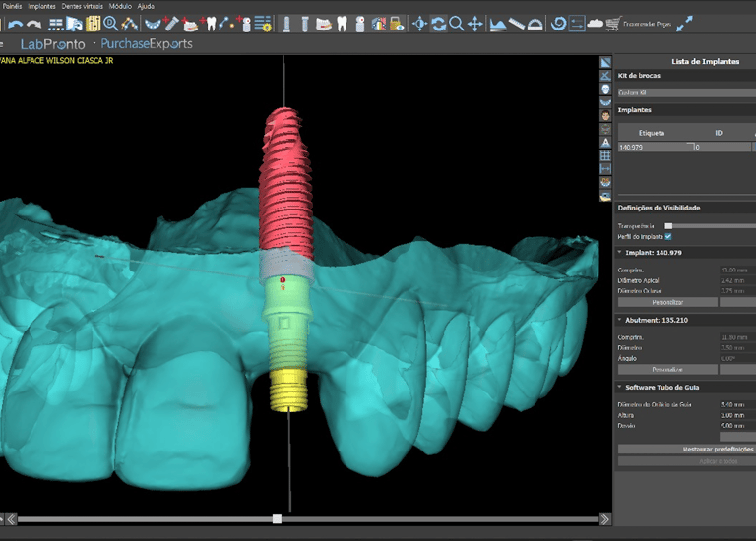Click the shopping cart icon

[x=613, y=23]
